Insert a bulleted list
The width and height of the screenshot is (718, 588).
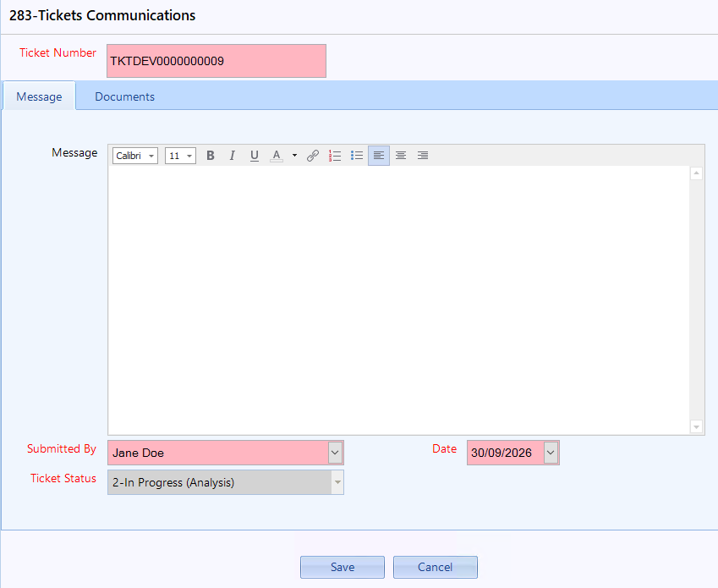click(x=357, y=156)
